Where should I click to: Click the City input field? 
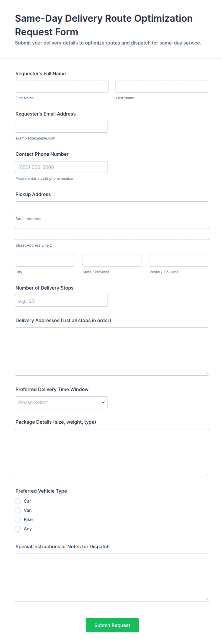click(45, 260)
